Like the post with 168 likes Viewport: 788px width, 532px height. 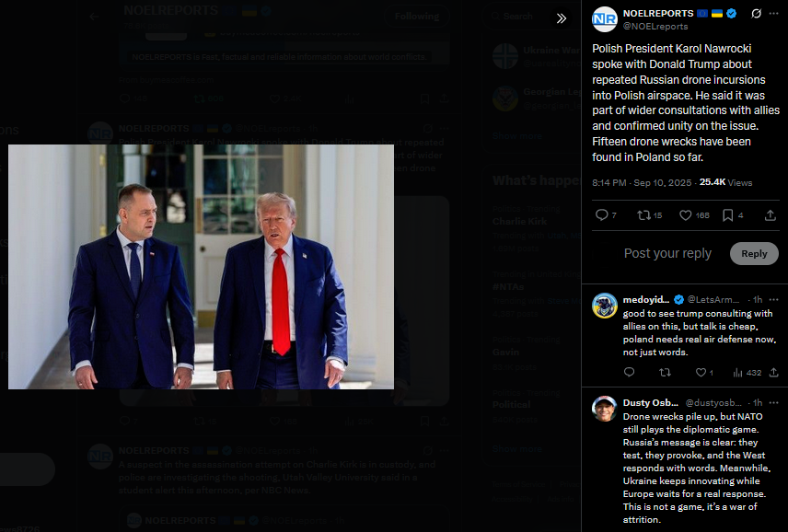[x=694, y=215]
